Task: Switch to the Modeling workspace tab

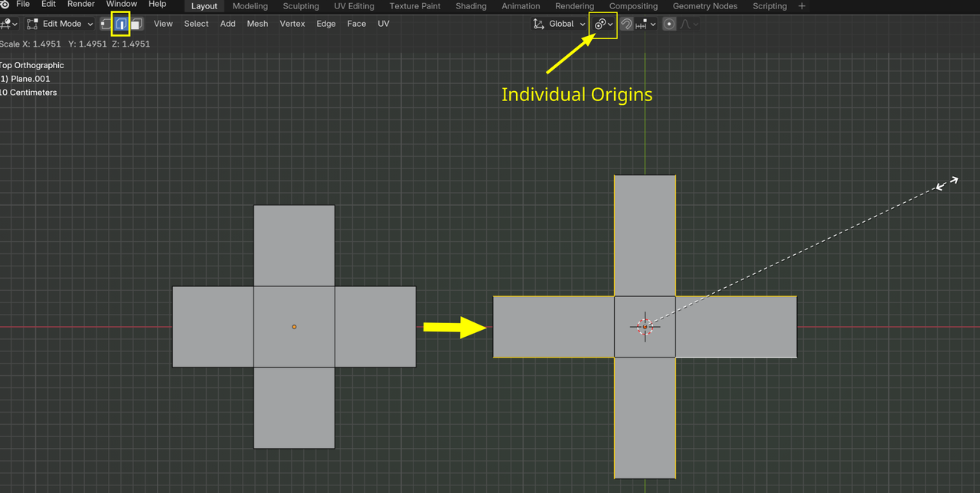Action: click(250, 6)
